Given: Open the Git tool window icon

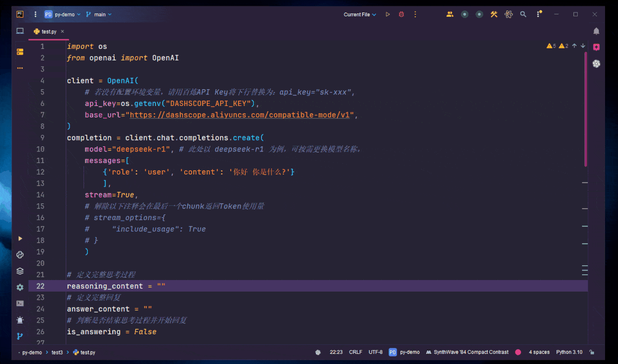Looking at the screenshot, I should click(20, 336).
